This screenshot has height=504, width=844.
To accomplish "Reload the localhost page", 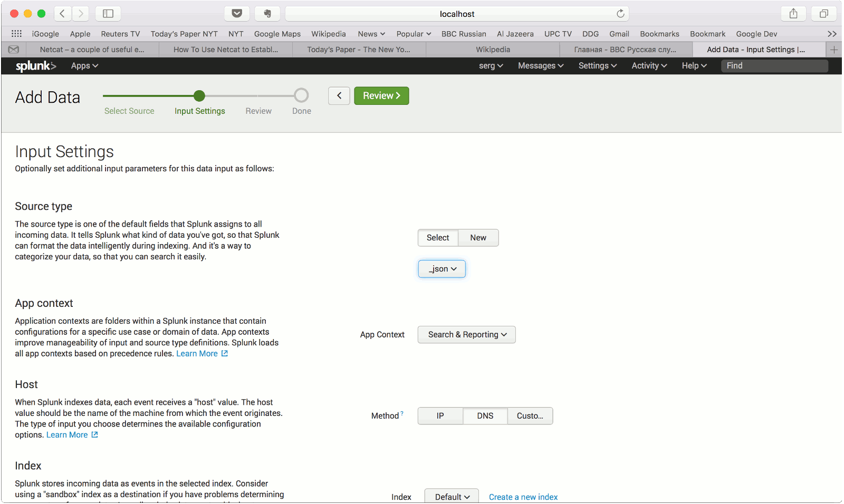I will point(620,14).
